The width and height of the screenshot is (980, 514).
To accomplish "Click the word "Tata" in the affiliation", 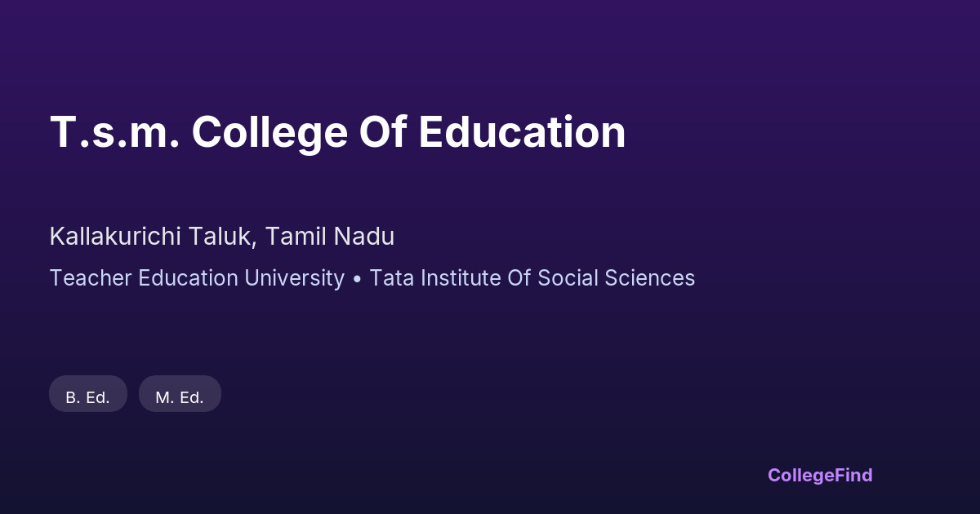I will [391, 278].
